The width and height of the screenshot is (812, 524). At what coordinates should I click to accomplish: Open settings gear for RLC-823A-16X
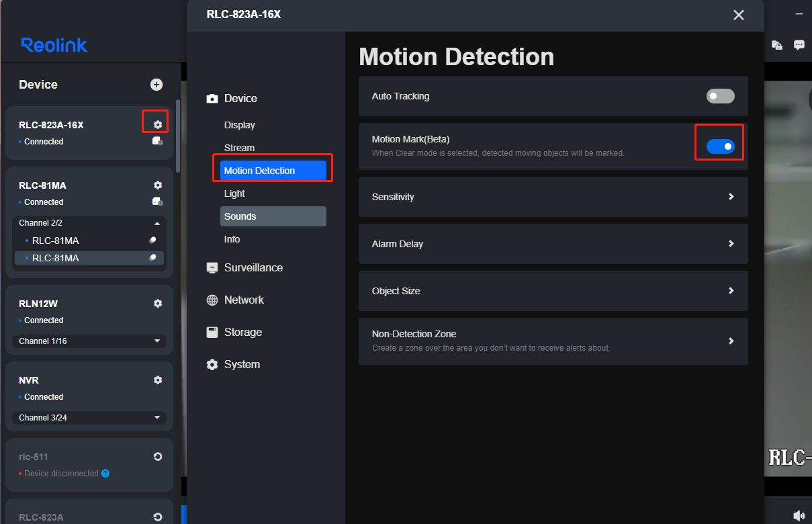[158, 124]
